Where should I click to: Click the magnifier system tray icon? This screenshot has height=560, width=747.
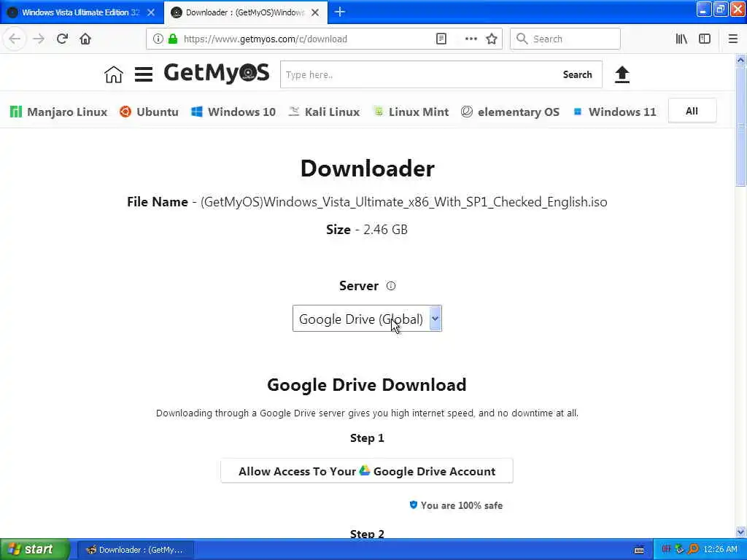693,549
